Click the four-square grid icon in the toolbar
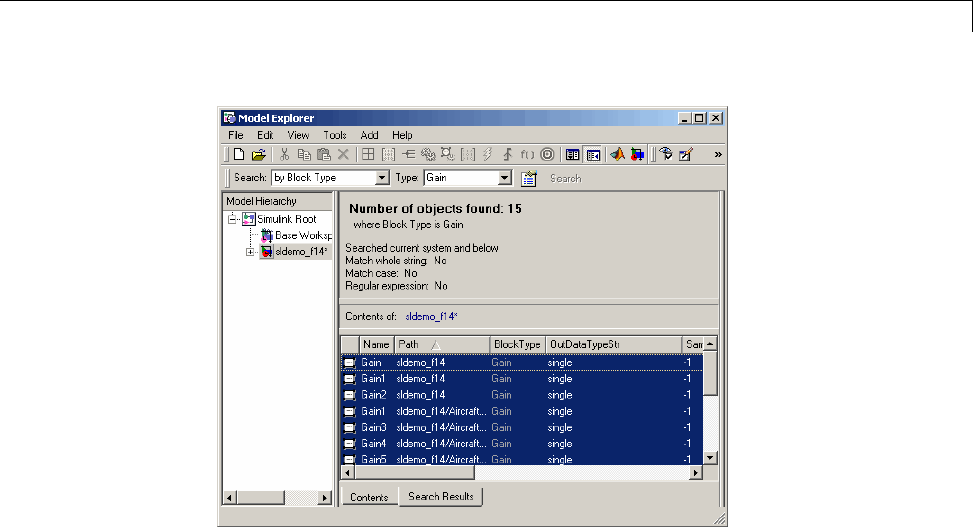Viewport: 973px width, 527px height. click(368, 155)
